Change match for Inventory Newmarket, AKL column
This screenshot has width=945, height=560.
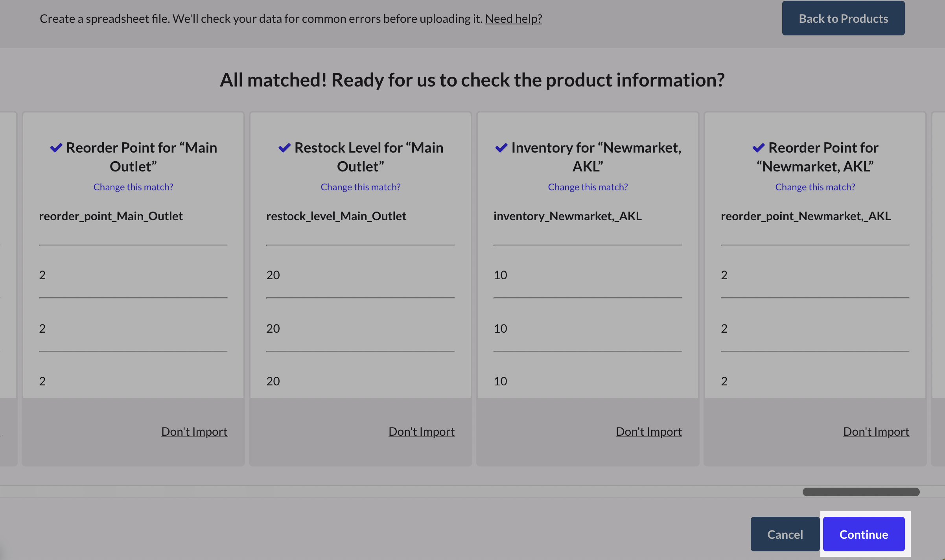[x=588, y=187]
